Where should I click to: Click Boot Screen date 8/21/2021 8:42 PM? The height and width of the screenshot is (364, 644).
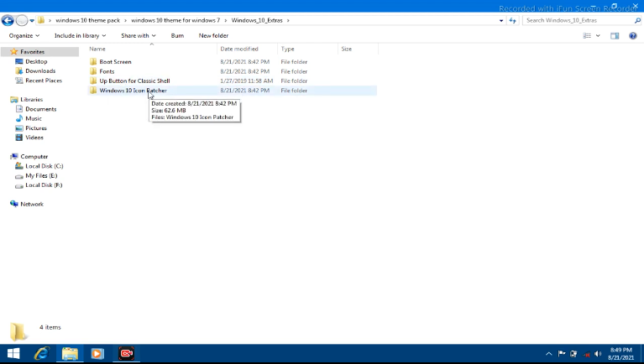tap(245, 61)
